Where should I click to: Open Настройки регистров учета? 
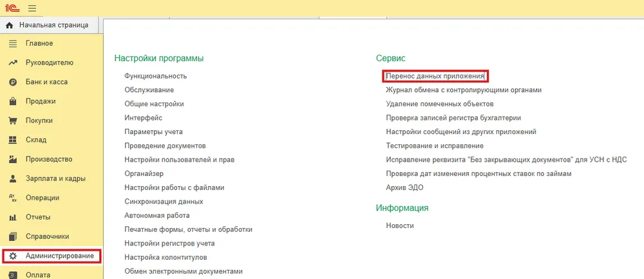pyautogui.click(x=169, y=244)
